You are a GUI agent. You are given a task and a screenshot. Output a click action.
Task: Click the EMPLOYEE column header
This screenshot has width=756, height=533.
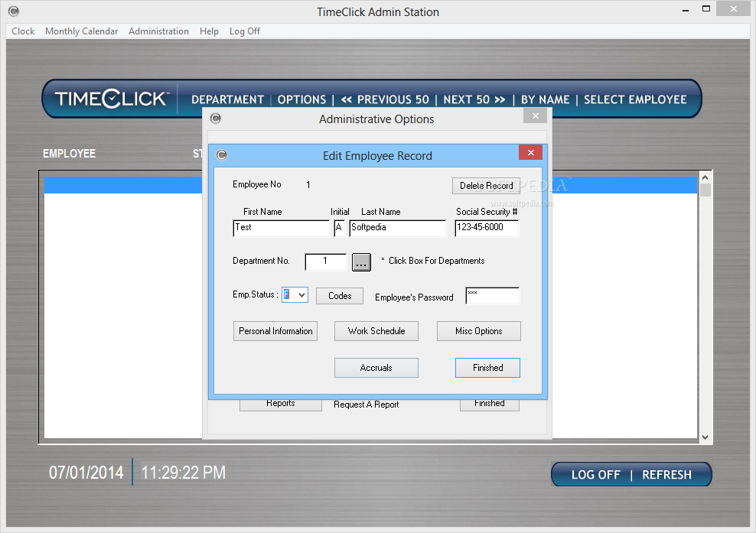69,154
